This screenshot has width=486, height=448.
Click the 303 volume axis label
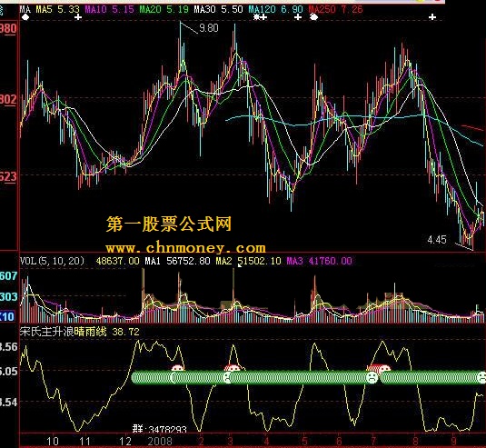click(9, 297)
